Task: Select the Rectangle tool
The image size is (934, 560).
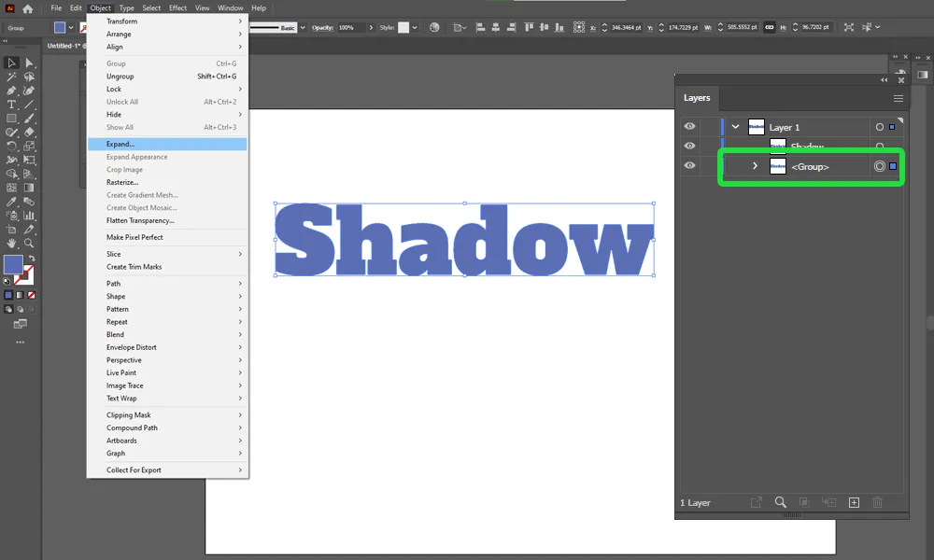Action: tap(11, 119)
